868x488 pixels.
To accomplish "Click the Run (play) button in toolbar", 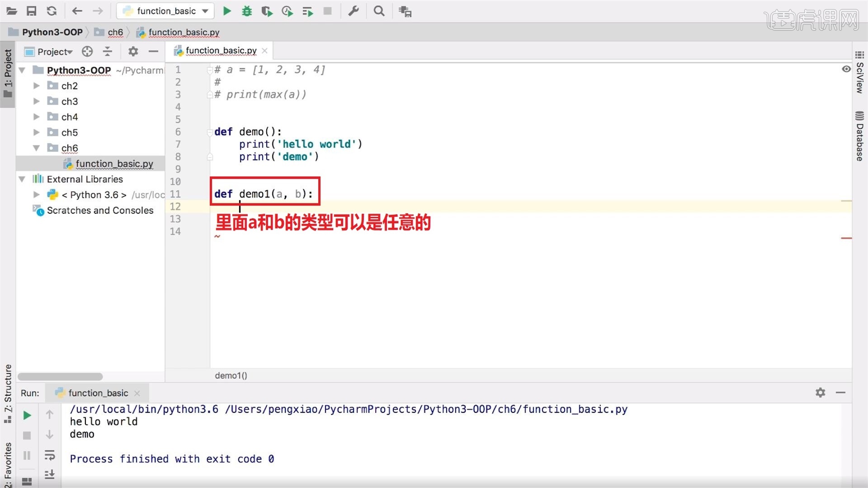I will (227, 11).
